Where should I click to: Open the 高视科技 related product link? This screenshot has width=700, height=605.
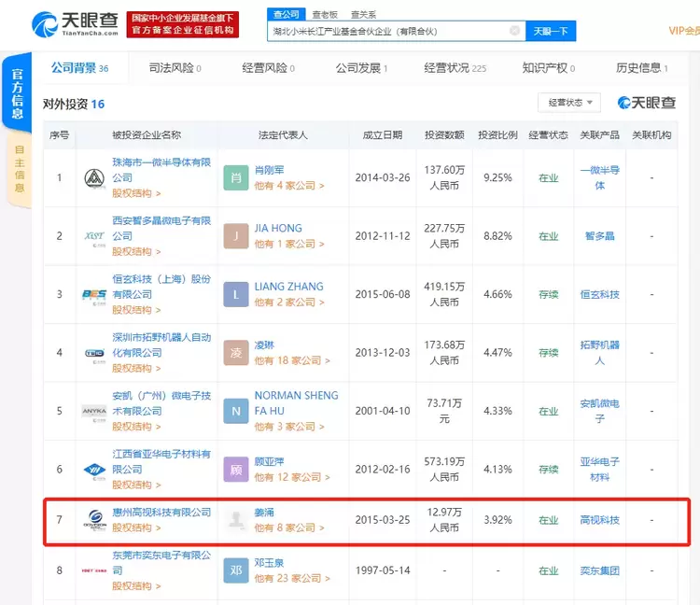click(599, 520)
